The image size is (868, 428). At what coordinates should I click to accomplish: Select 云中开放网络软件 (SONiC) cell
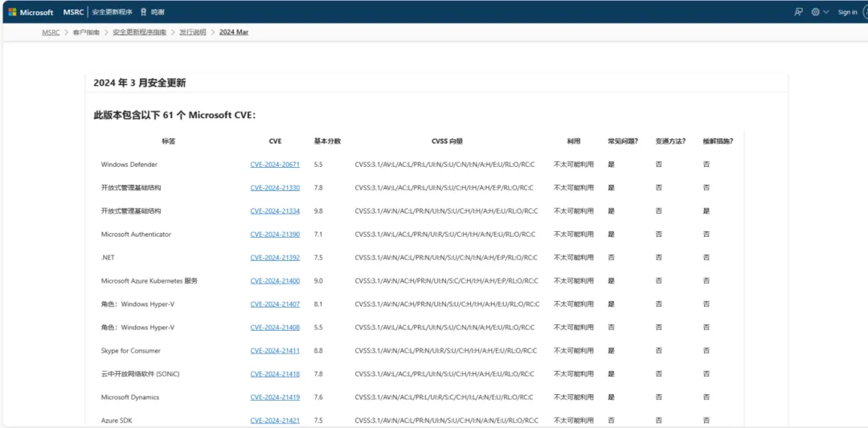[x=140, y=374]
